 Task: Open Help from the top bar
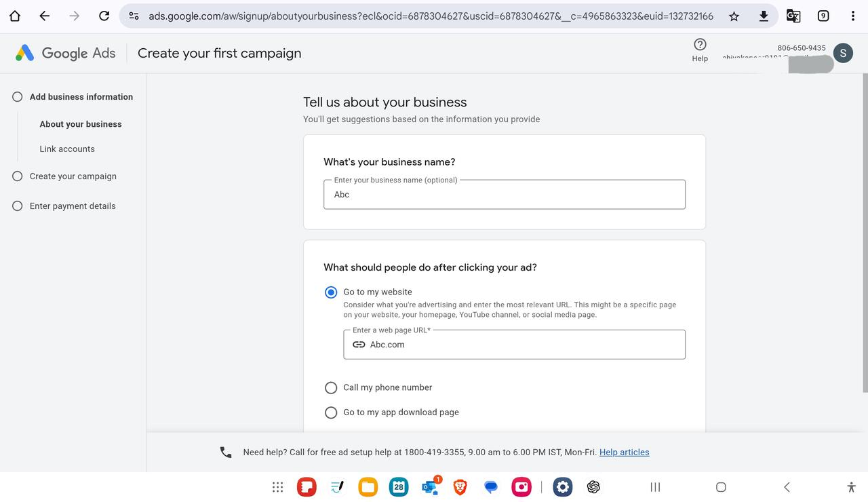tap(699, 50)
